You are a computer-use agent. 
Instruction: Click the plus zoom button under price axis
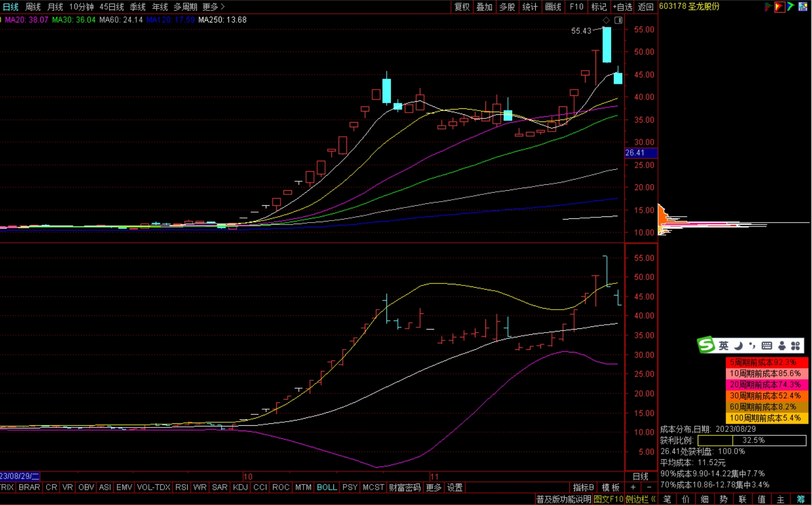pos(633,488)
